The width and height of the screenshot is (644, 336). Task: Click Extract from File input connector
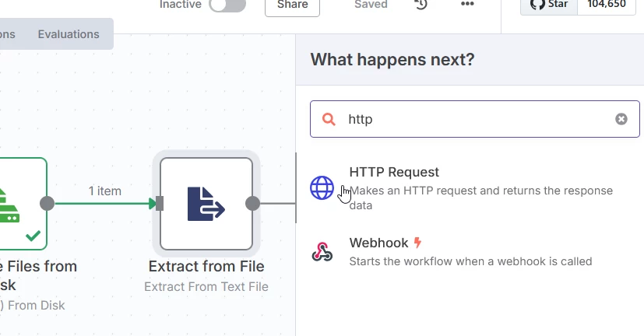coord(160,204)
